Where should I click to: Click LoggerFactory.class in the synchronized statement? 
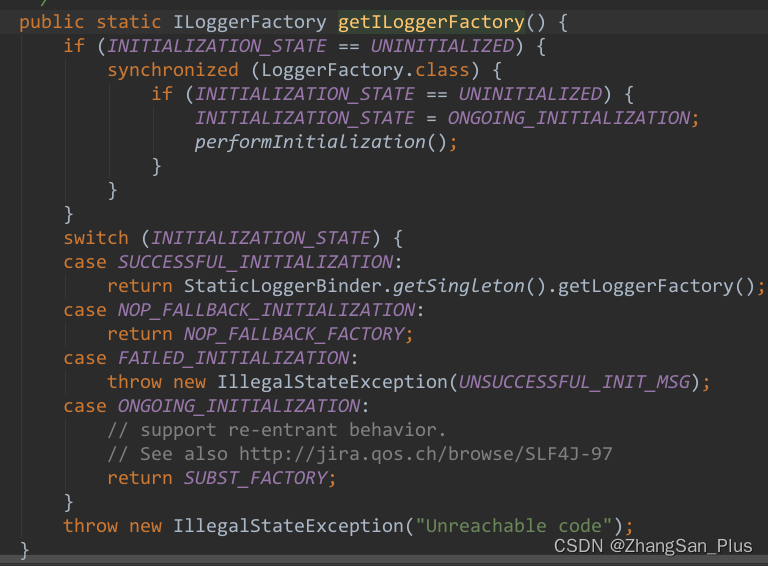(365, 71)
